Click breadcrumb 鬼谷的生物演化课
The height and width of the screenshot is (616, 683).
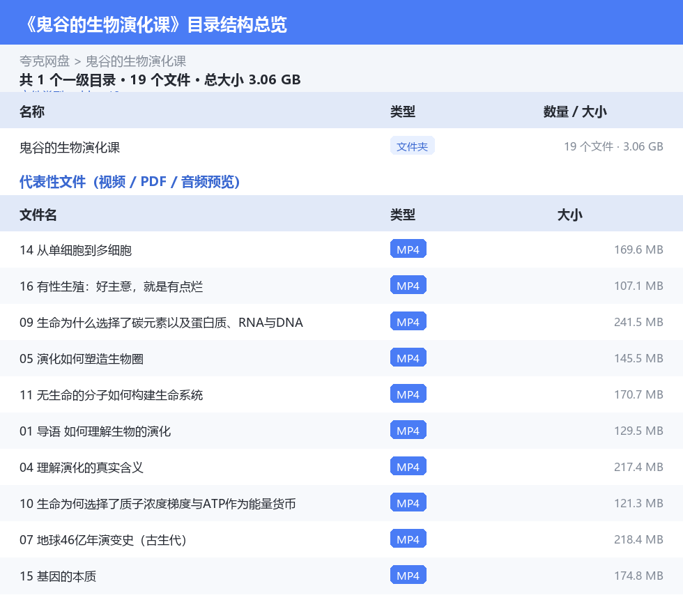tap(135, 61)
